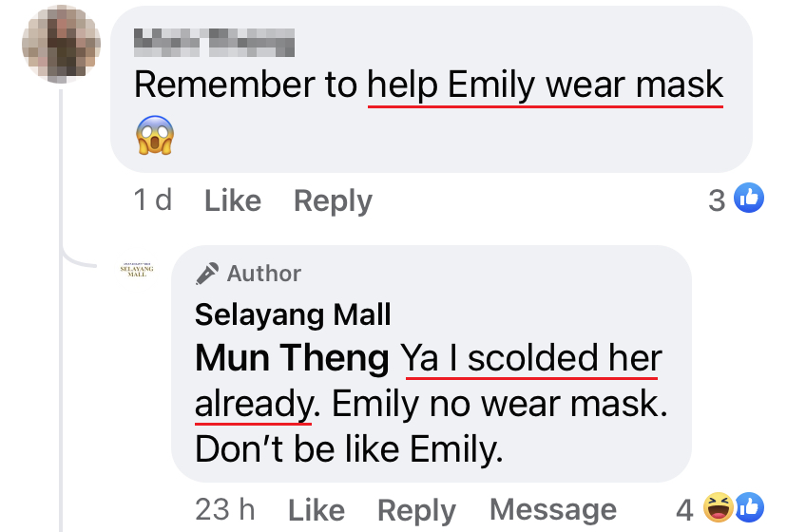787x532 pixels.
Task: Like the first comment about Emily's mask
Action: pos(233,200)
